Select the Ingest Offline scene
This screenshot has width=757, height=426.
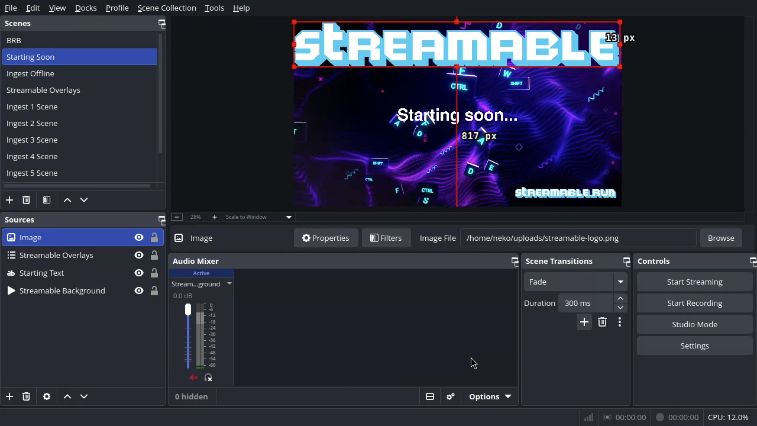[80, 73]
